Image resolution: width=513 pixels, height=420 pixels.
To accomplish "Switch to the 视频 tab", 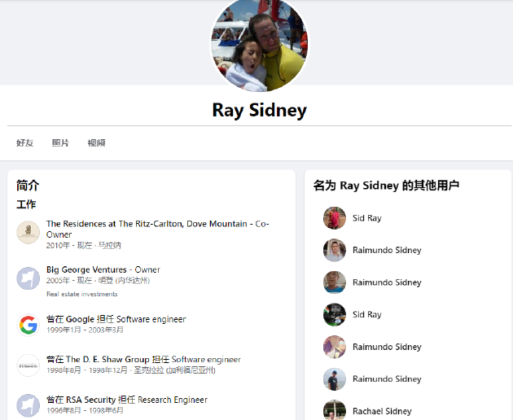I will (x=97, y=143).
